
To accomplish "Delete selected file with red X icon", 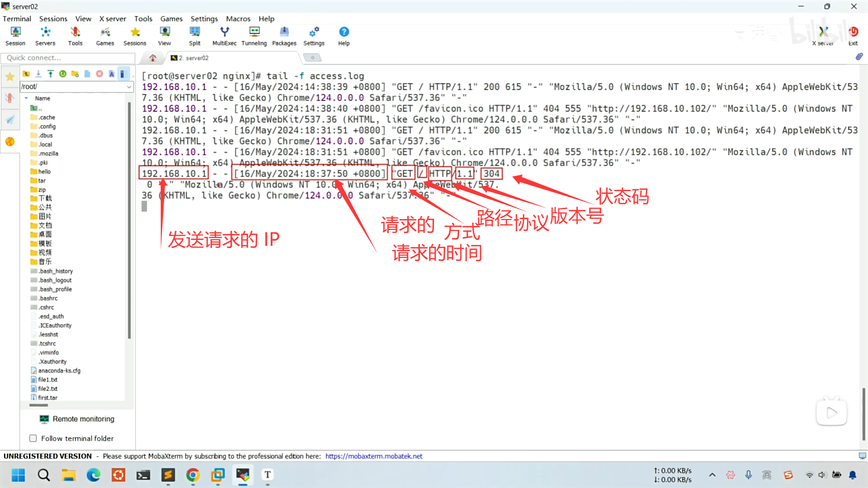I will click(99, 74).
